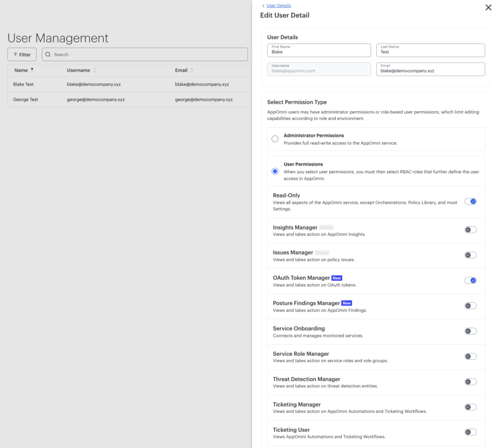Sort by Email column arrows

tap(192, 70)
